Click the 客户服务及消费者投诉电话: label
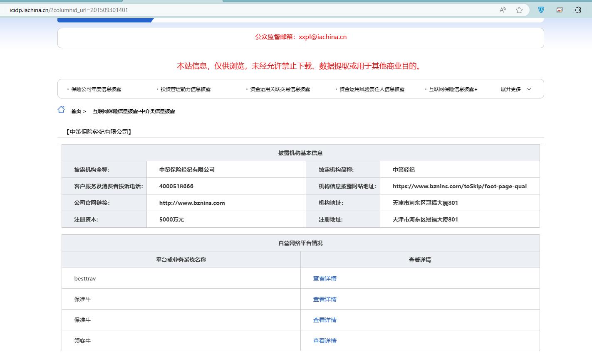Viewport: 592px width, 364px height. (x=109, y=186)
